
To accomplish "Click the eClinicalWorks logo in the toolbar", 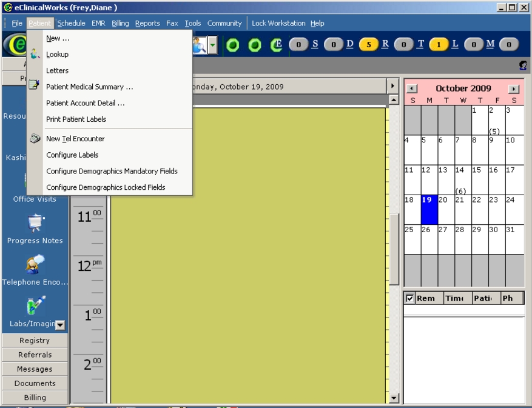I will pos(15,44).
